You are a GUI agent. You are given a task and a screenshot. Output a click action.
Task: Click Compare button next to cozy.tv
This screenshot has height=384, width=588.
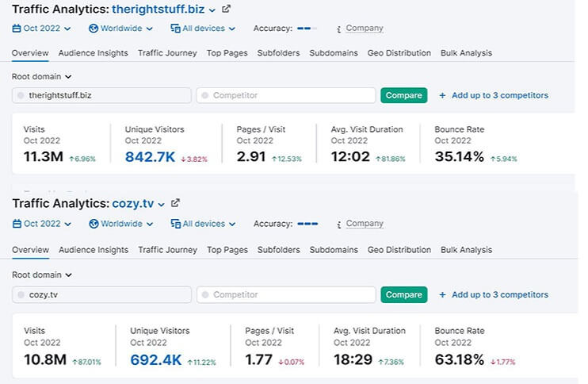(x=404, y=294)
